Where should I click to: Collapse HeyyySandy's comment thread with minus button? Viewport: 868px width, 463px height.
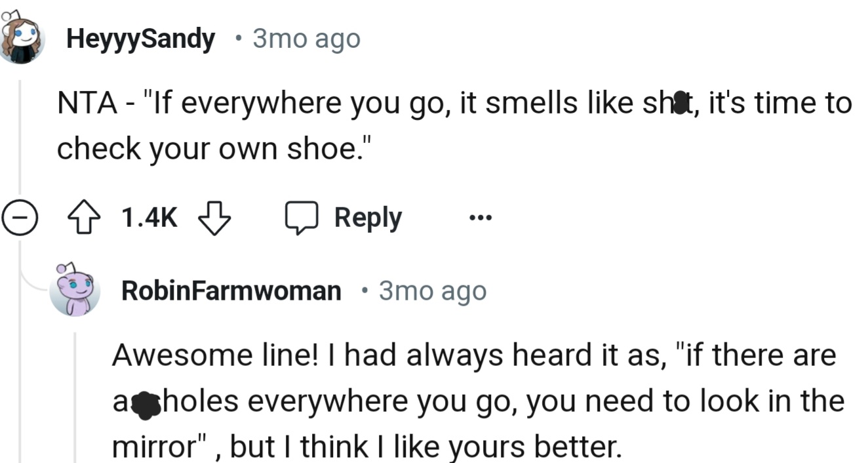[18, 218]
